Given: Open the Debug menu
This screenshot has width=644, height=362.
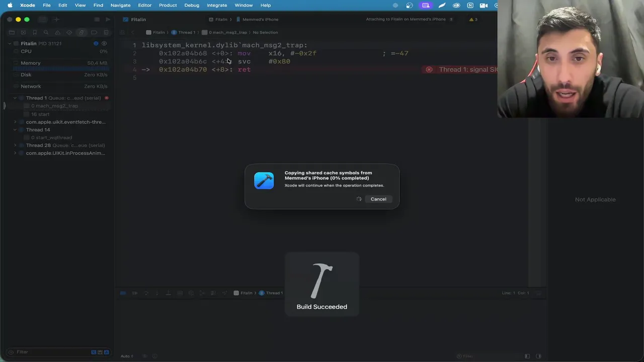Looking at the screenshot, I should (x=192, y=5).
